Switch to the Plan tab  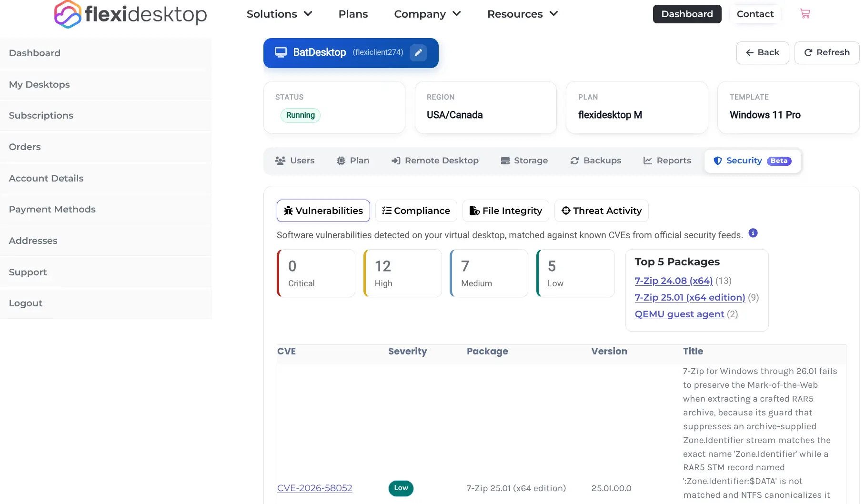(x=353, y=161)
